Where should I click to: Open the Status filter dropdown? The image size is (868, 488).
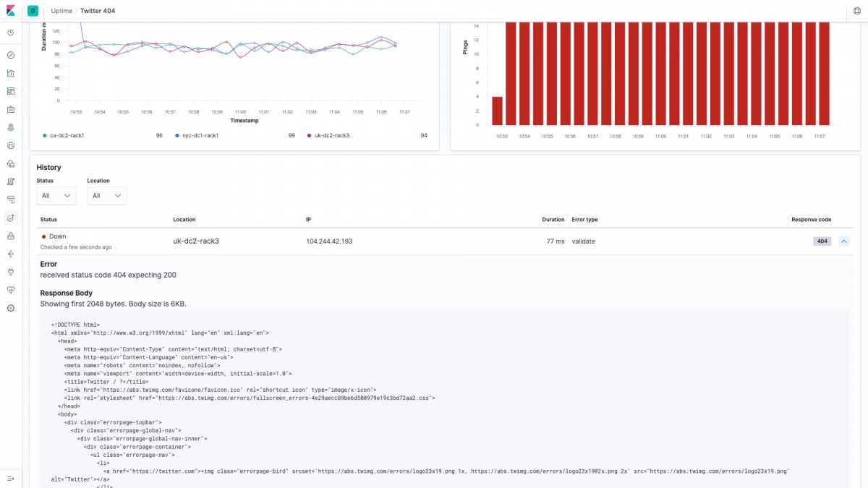56,195
